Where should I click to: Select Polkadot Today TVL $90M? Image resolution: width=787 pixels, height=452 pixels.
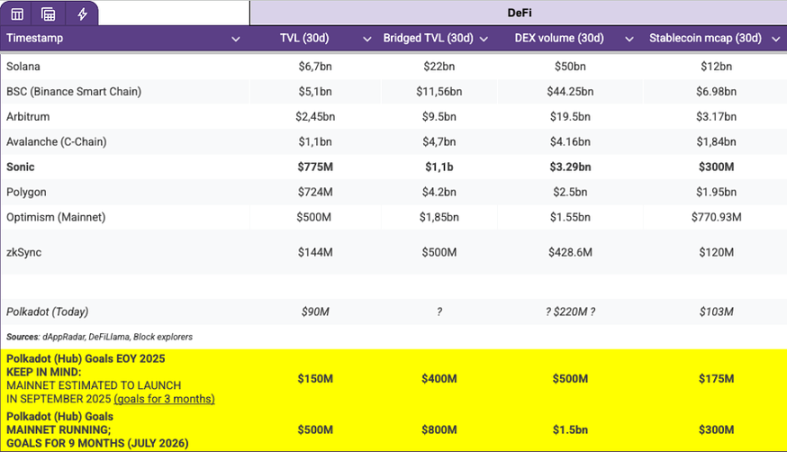pyautogui.click(x=315, y=312)
